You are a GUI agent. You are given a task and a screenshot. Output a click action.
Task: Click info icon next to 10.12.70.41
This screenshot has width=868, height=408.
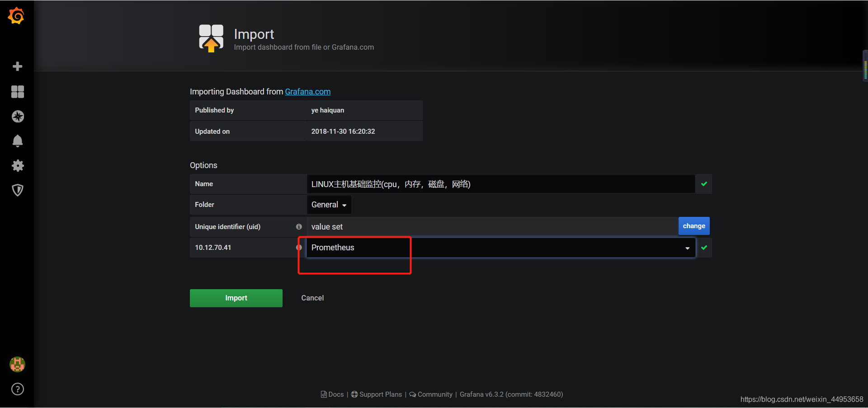click(x=299, y=248)
